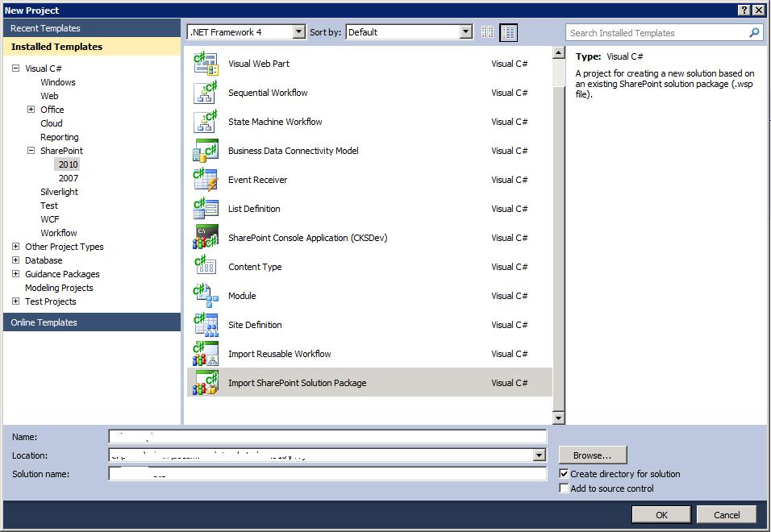
Task: Select the Windows category
Action: point(58,82)
